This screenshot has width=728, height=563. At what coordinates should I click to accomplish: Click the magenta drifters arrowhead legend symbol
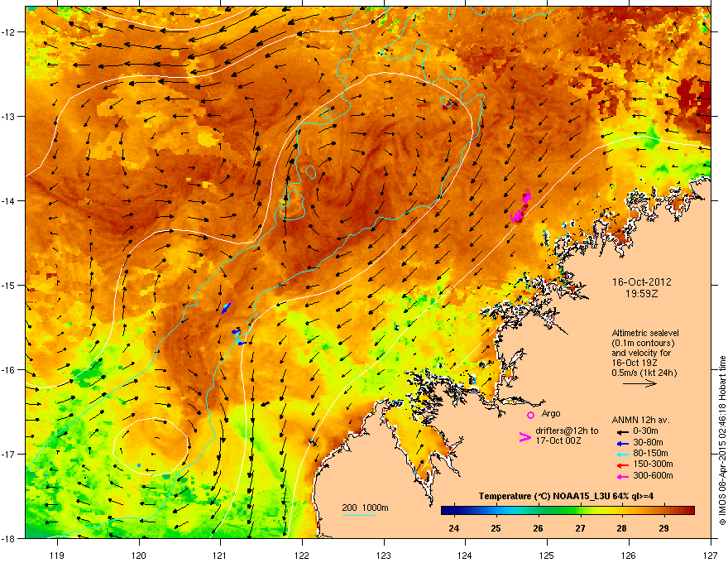pos(524,436)
